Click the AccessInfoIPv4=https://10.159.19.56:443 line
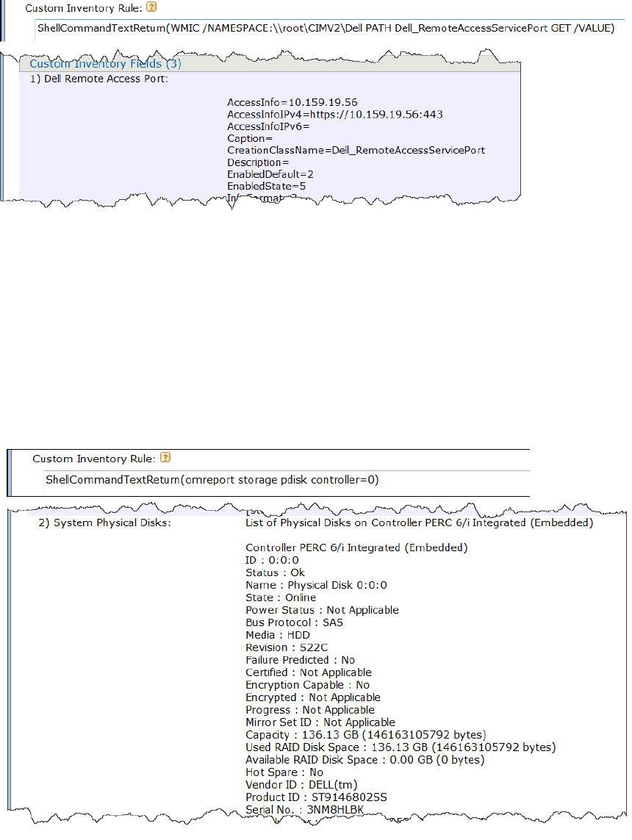 (x=335, y=115)
